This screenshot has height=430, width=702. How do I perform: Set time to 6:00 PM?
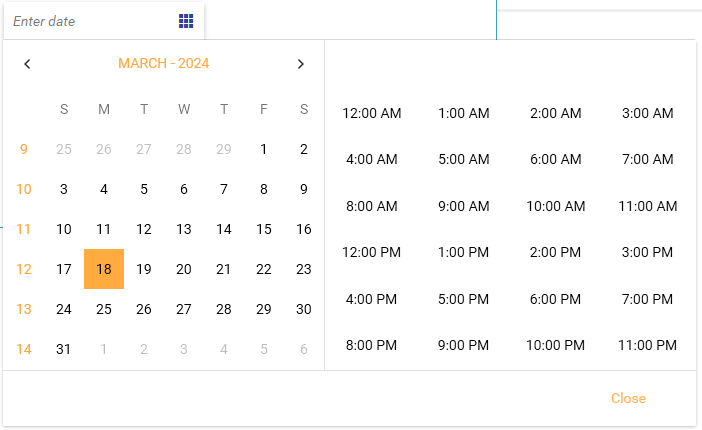pos(556,299)
